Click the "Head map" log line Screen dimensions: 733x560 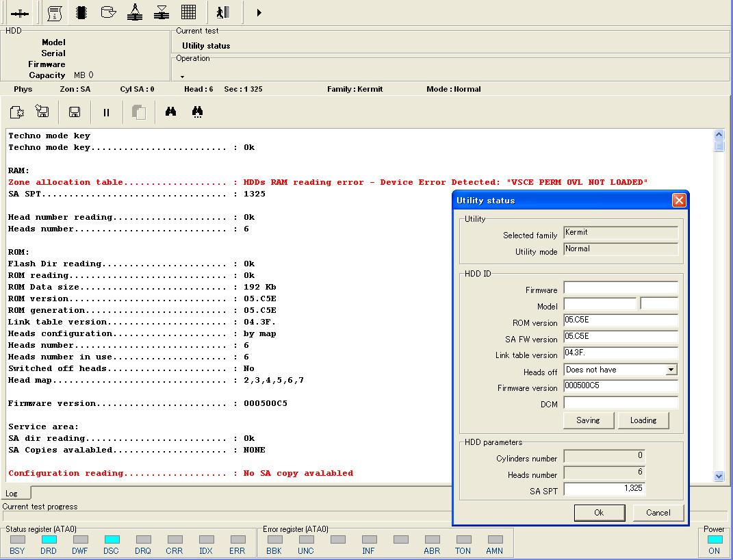[155, 380]
